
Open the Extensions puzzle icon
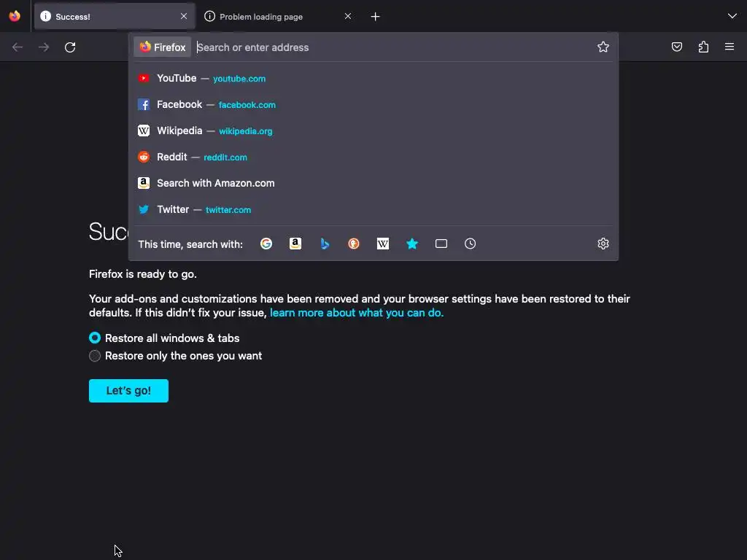(704, 47)
